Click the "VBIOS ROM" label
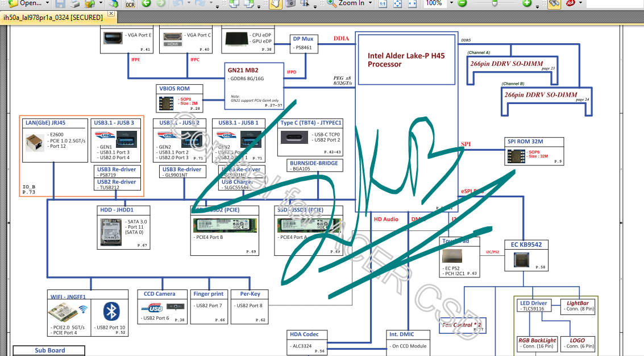This screenshot has height=356, width=644. click(174, 88)
